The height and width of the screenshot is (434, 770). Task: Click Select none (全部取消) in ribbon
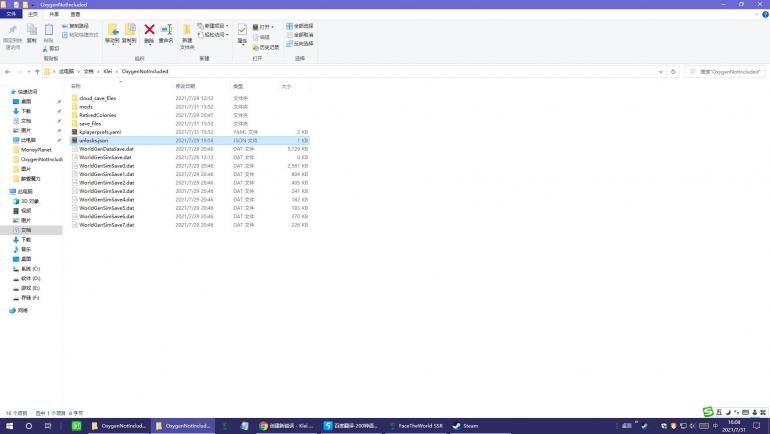click(300, 34)
